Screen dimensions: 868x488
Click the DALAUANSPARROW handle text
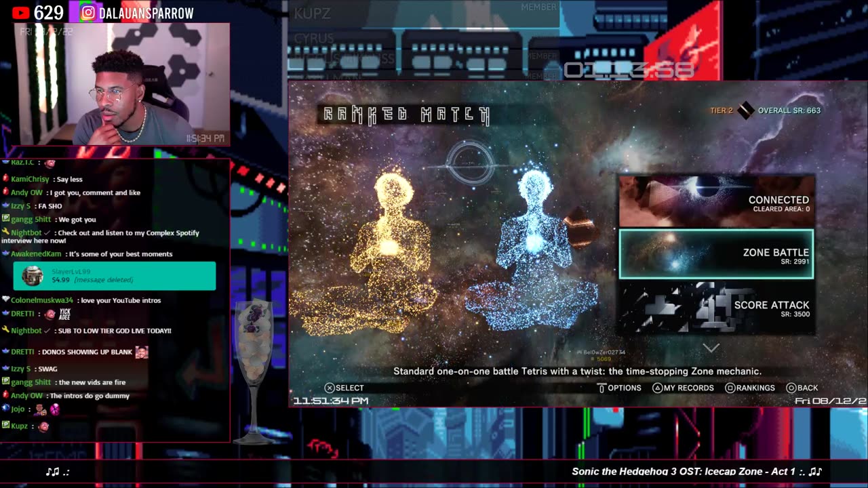pyautogui.click(x=146, y=13)
